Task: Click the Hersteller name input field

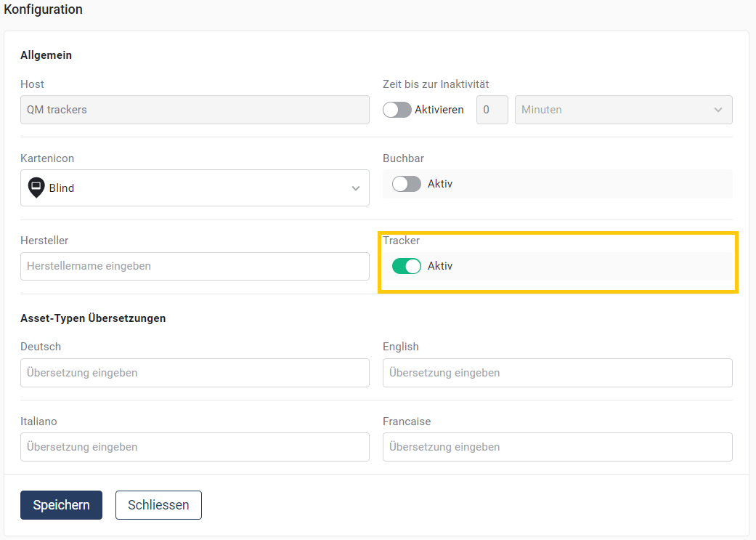Action: (x=195, y=266)
